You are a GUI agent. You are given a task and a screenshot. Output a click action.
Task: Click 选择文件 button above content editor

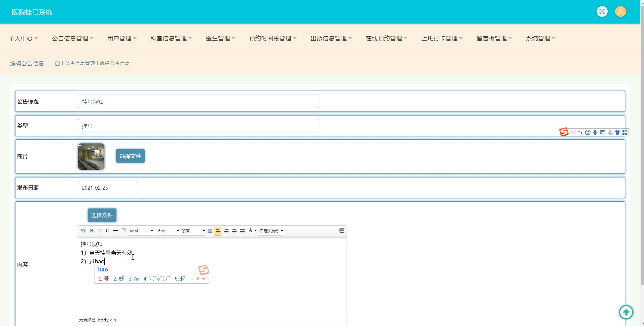[x=102, y=215]
